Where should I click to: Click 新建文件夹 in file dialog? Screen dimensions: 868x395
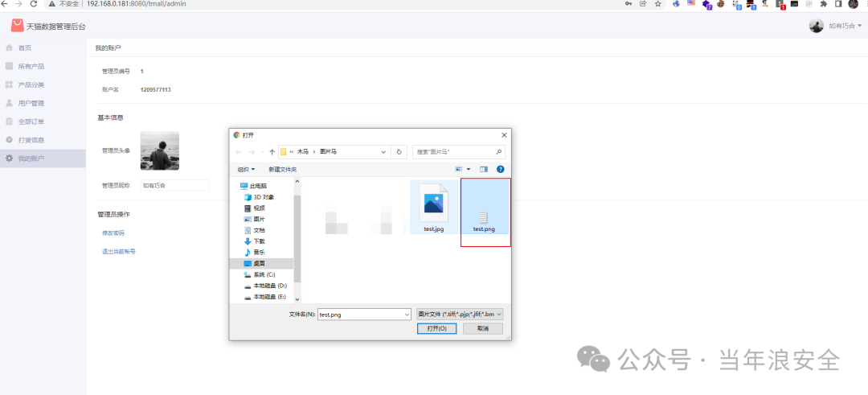tap(282, 170)
